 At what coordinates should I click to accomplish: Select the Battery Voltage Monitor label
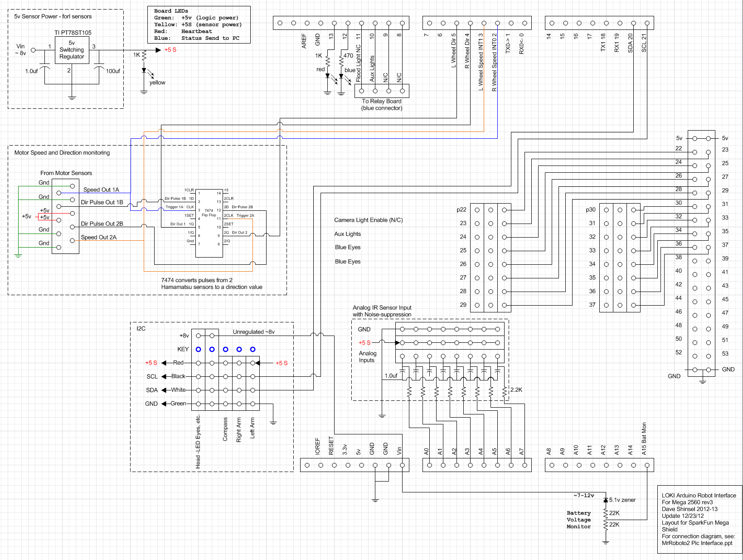click(x=578, y=520)
